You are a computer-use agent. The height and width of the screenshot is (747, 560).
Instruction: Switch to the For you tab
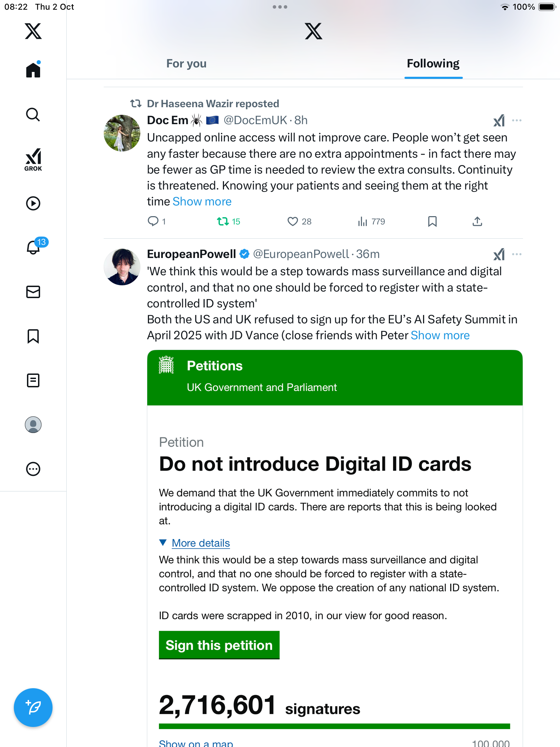pos(186,64)
